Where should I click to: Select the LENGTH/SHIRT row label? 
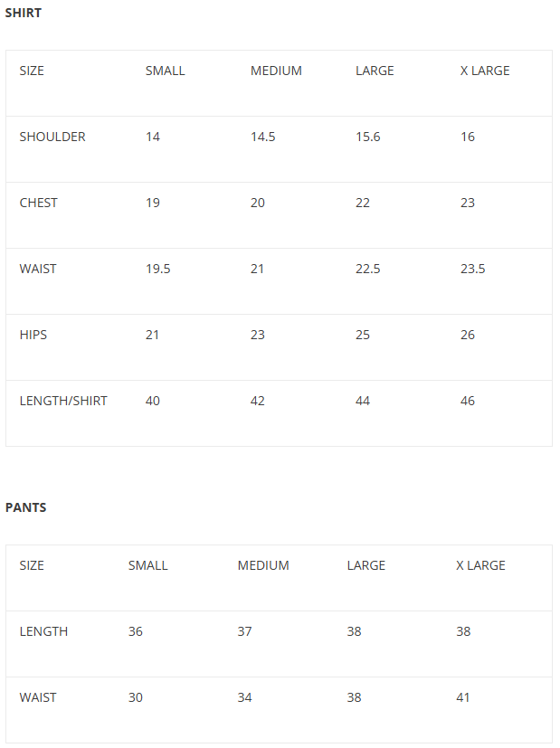pyautogui.click(x=63, y=401)
